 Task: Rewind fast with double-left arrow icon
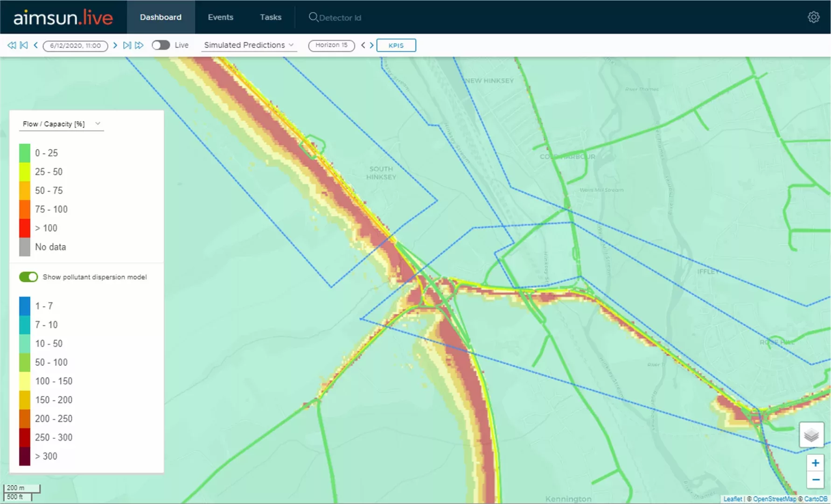(12, 45)
